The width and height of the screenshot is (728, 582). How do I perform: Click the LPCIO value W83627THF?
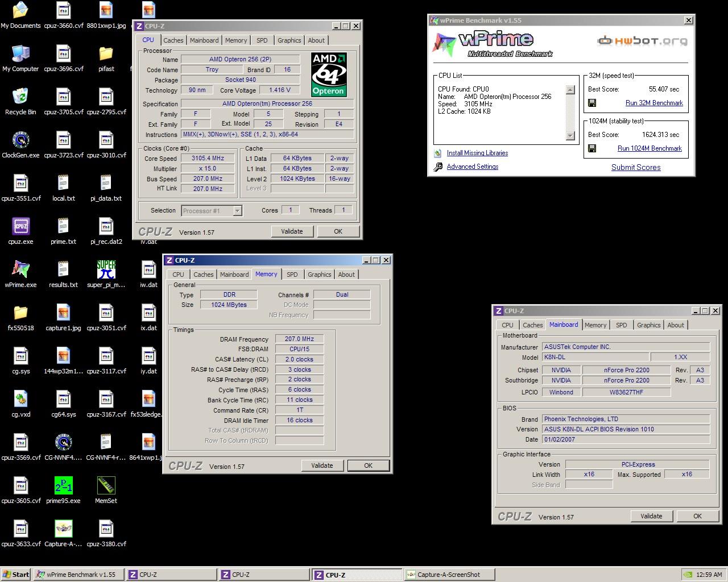(627, 392)
